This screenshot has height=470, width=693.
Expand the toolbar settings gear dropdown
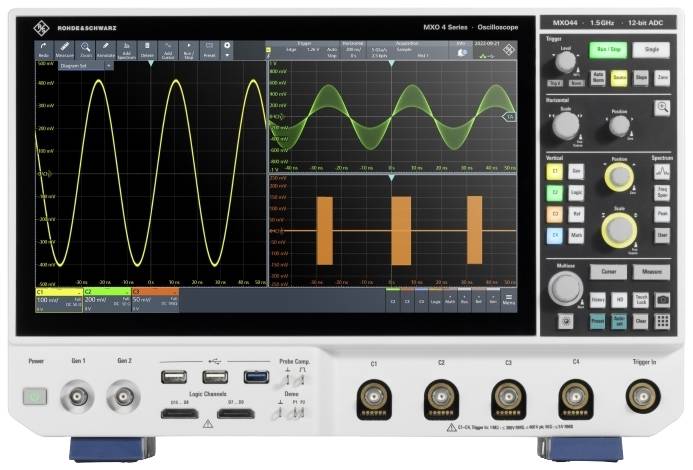227,49
